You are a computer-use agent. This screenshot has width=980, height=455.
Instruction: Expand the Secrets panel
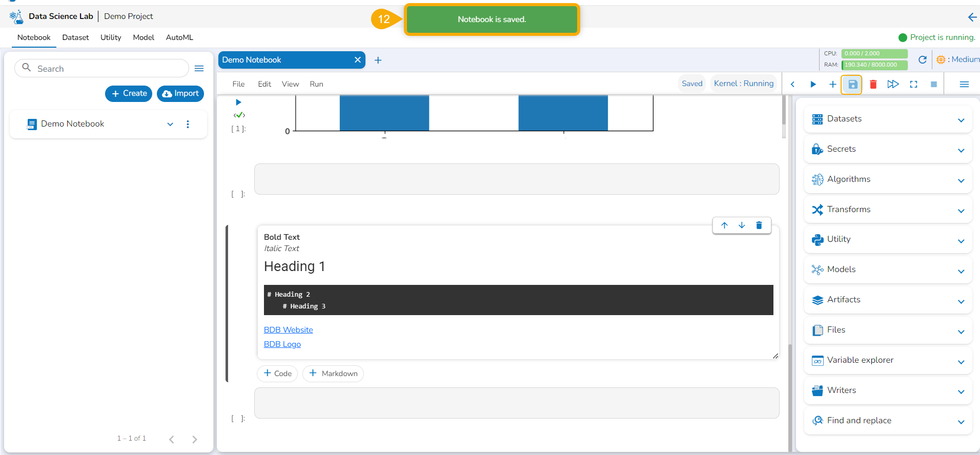tap(961, 150)
